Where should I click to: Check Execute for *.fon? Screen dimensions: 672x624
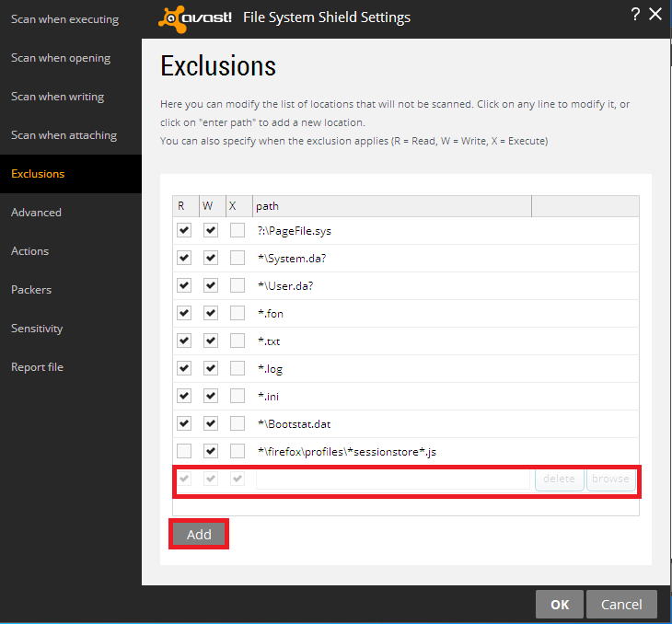pyautogui.click(x=238, y=313)
